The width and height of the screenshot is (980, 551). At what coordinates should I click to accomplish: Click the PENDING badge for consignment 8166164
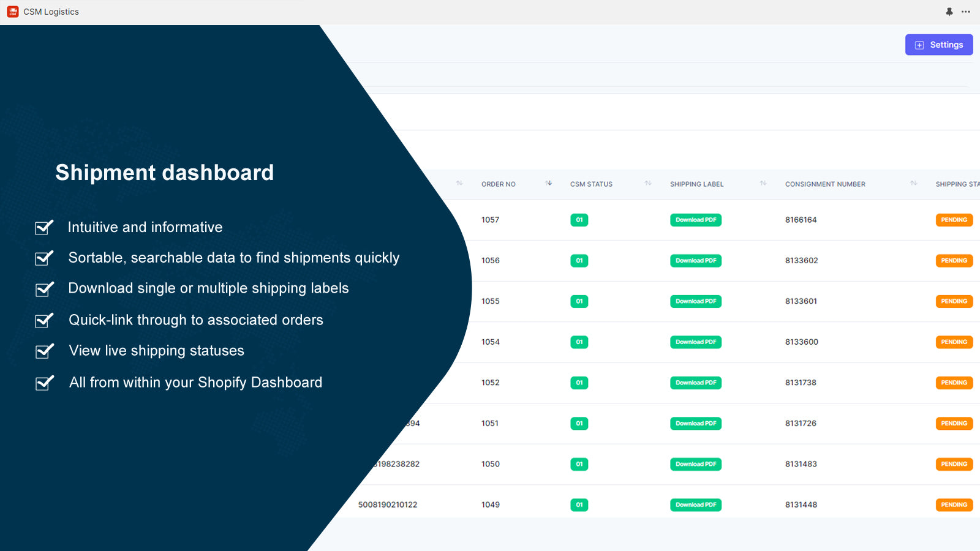[954, 220]
